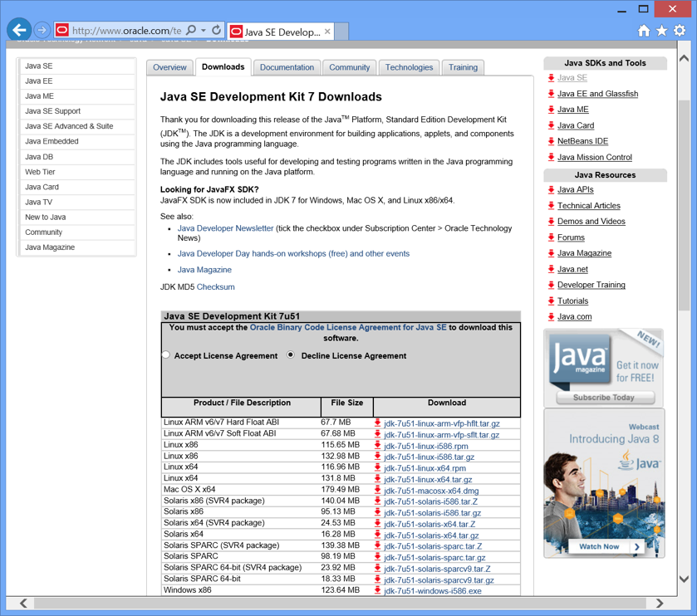Open Favorites star icon

[661, 30]
